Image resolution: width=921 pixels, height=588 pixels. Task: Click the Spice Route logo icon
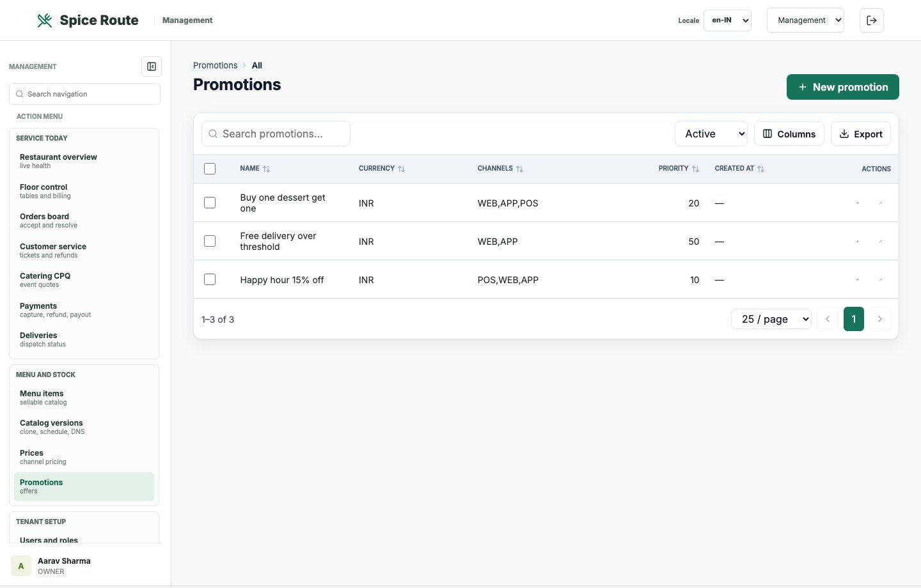(45, 20)
